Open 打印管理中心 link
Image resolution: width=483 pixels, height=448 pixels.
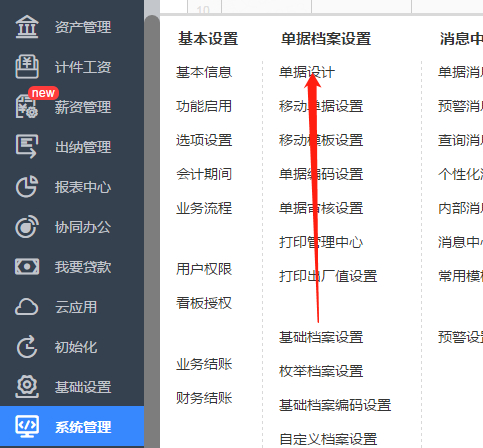[x=321, y=242]
